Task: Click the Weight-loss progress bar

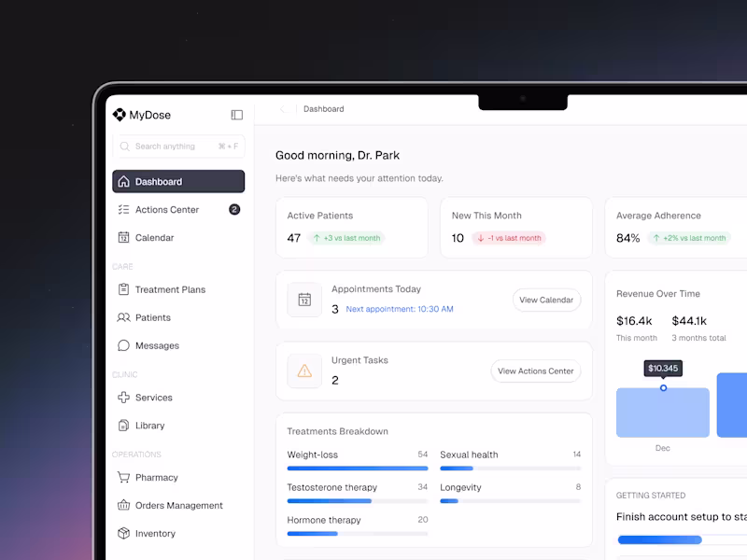Action: coord(358,469)
